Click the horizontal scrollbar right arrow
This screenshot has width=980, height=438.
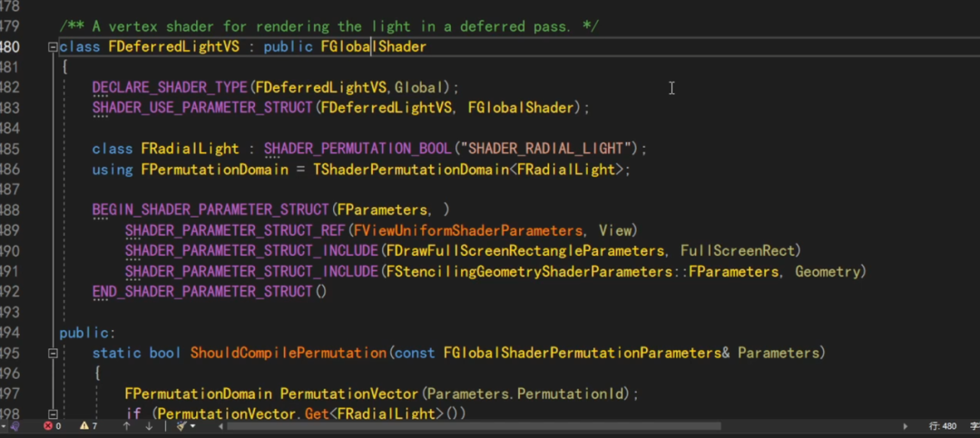(x=905, y=426)
